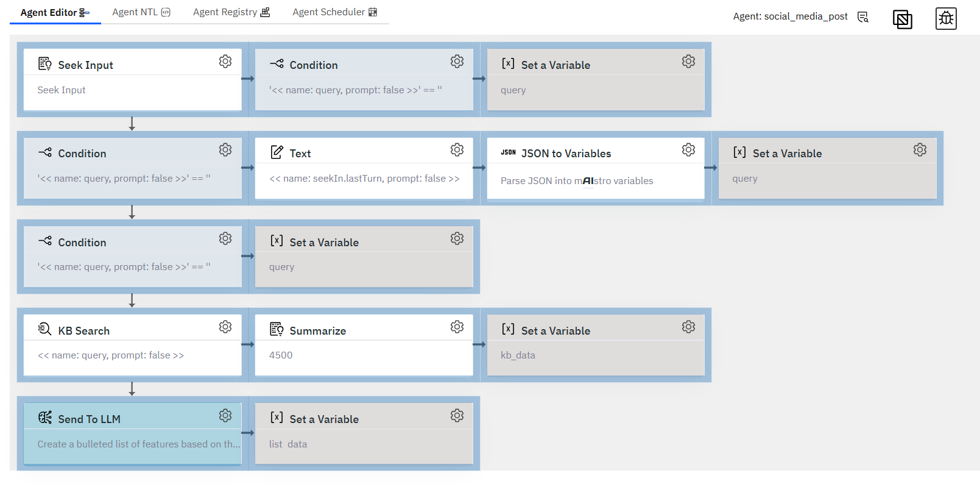Click the crossed-box icon in top bar

click(903, 20)
